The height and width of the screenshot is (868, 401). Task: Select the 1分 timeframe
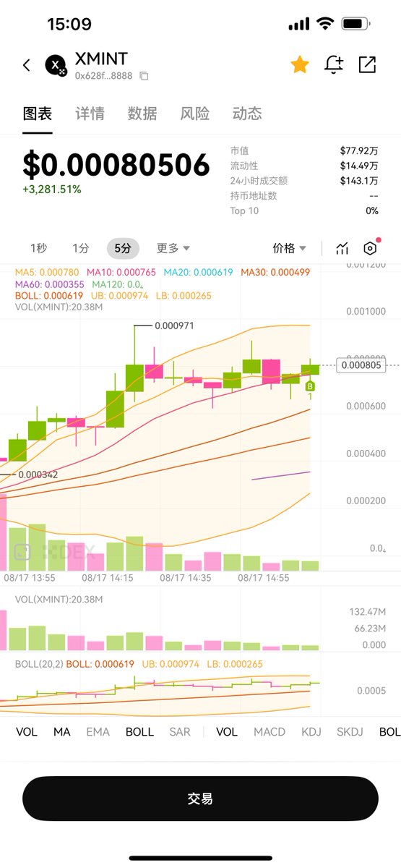tap(80, 248)
